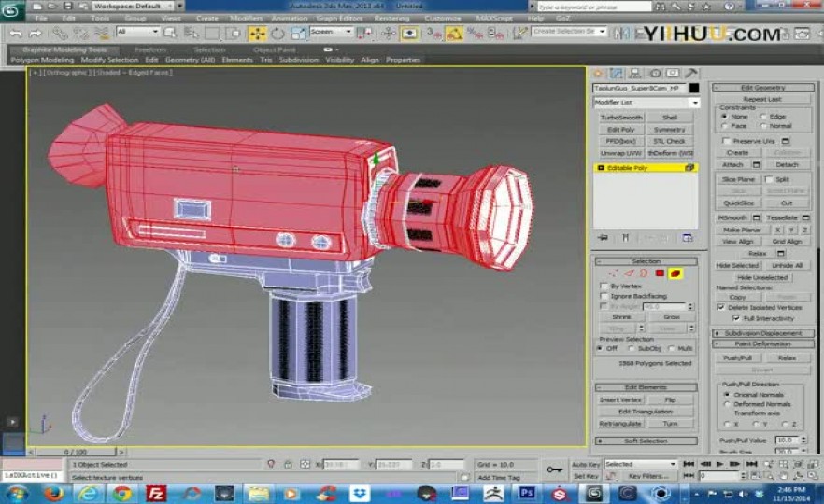Open the Utilities hammer panel tab

[691, 74]
